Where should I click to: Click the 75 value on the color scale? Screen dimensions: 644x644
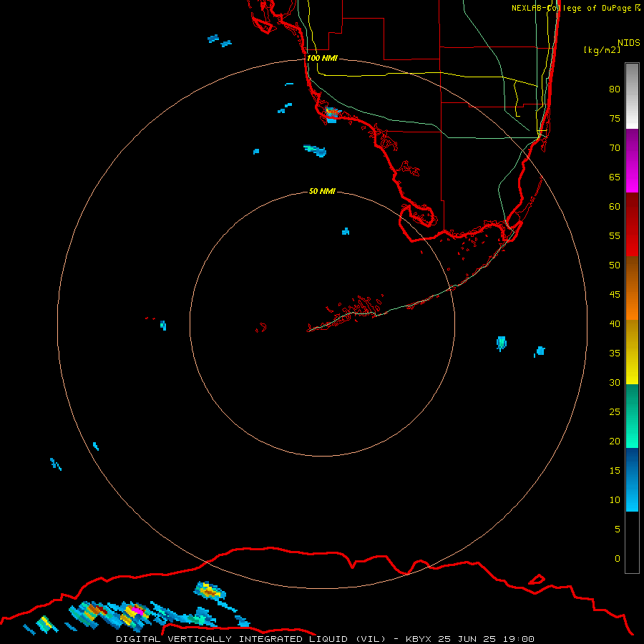click(615, 118)
